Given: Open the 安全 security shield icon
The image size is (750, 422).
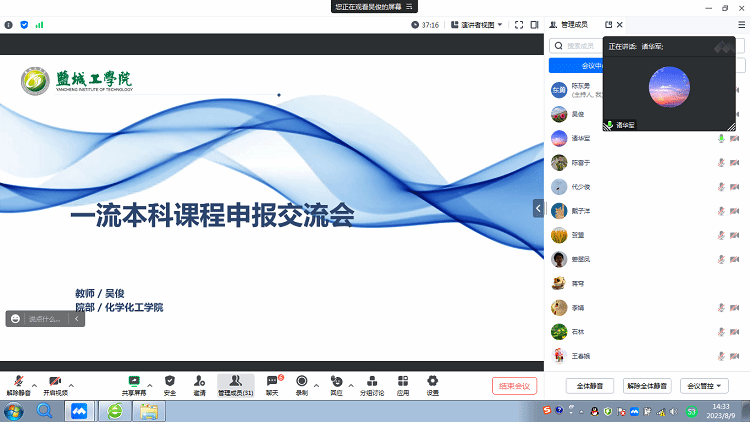Looking at the screenshot, I should tap(169, 381).
